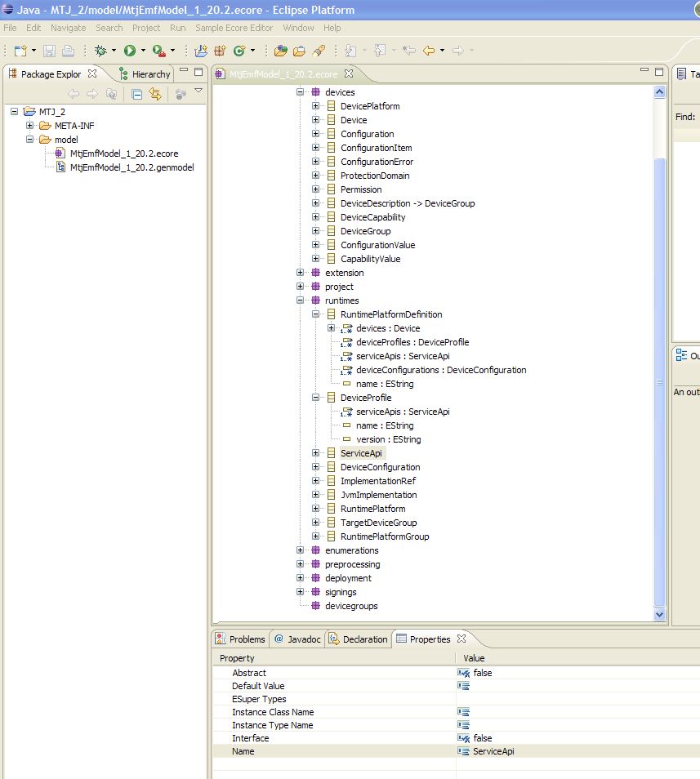Image resolution: width=700 pixels, height=779 pixels.
Task: Click the Print toolbar icon
Action: pos(68,50)
